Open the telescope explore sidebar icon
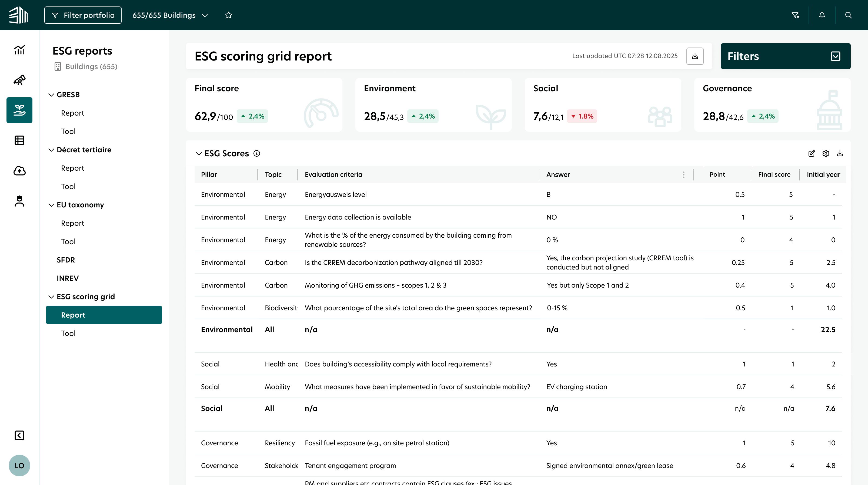Image resolution: width=868 pixels, height=485 pixels. tap(19, 80)
